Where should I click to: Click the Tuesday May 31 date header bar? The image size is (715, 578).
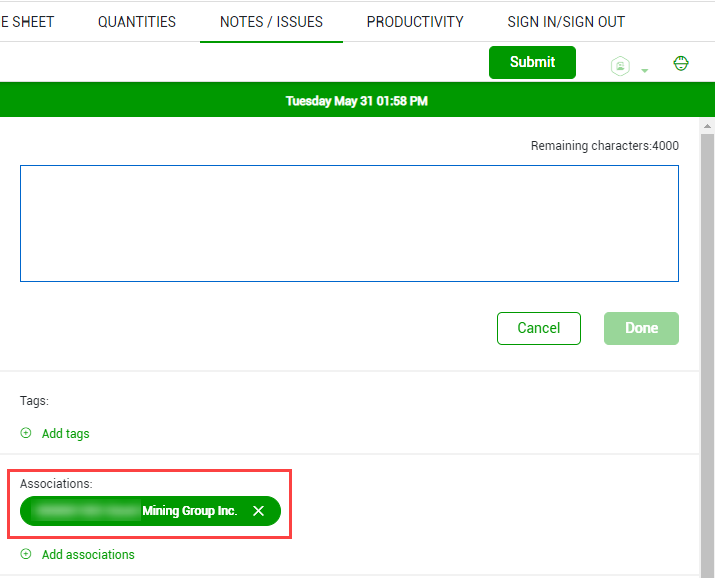357,100
